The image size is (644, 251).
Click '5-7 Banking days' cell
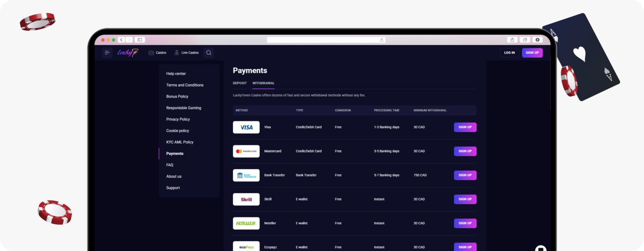pos(387,175)
